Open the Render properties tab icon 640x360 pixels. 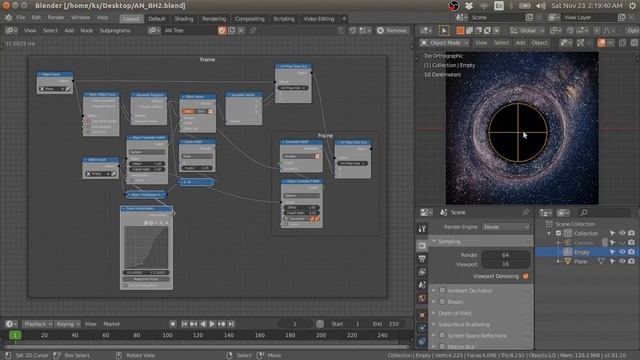coord(422,246)
